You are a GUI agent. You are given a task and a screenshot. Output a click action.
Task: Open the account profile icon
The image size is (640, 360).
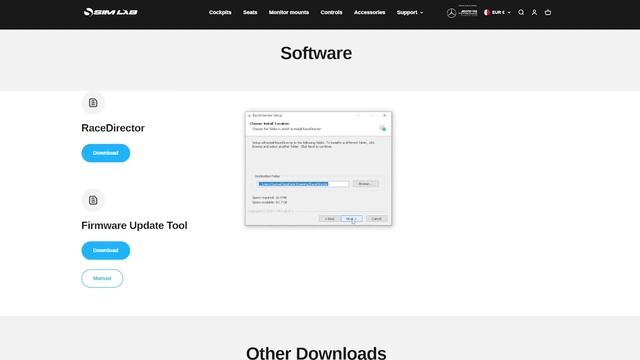(534, 12)
